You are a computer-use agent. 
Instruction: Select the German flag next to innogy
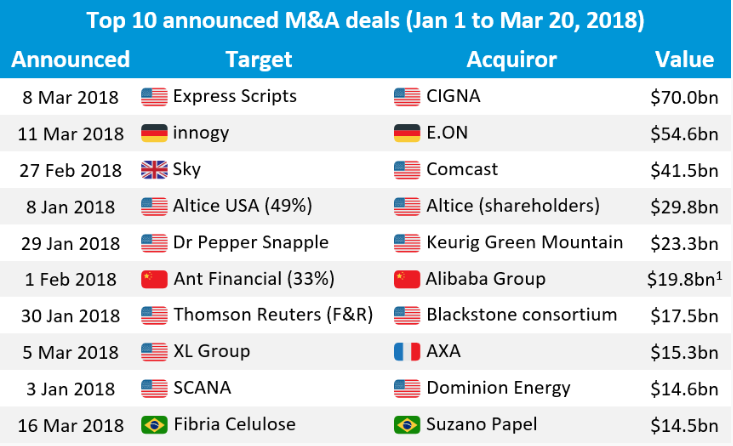click(x=154, y=133)
